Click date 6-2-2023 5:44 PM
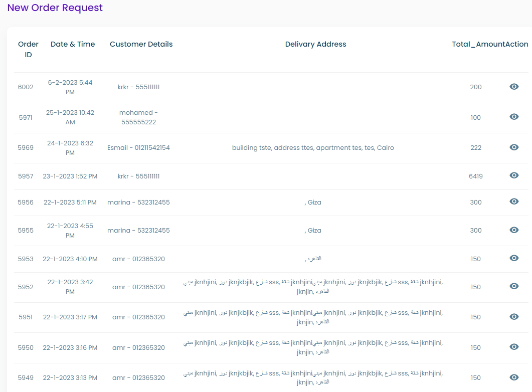The width and height of the screenshot is (532, 392). click(x=70, y=87)
